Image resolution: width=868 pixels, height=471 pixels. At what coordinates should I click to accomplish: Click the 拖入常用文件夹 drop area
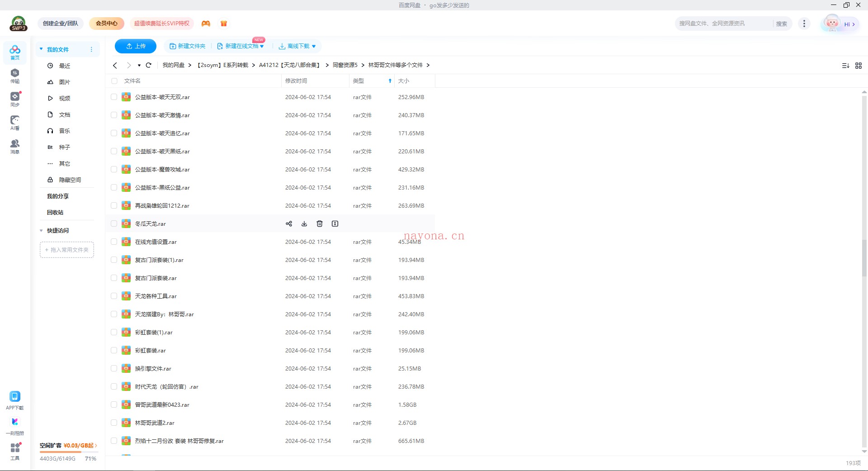(67, 250)
